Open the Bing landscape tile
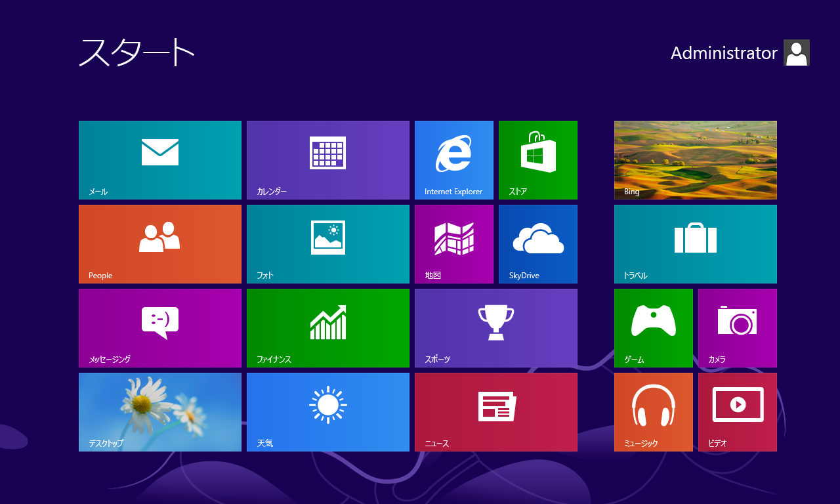The image size is (840, 504). (x=696, y=160)
